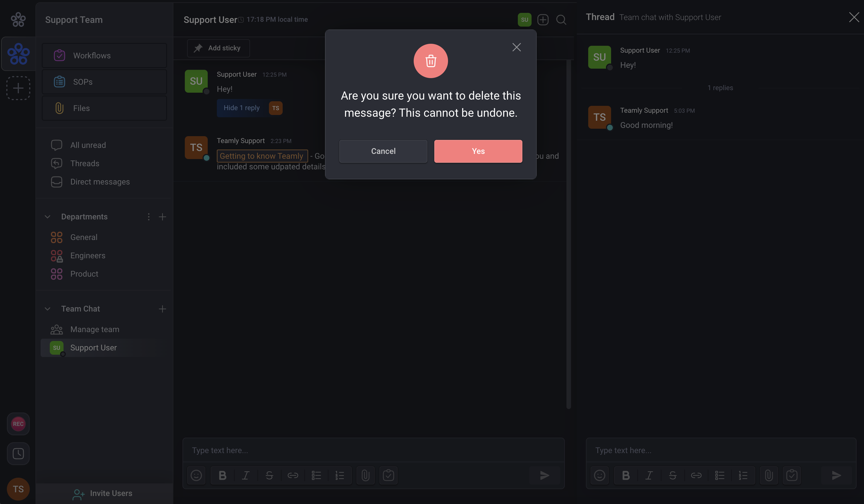Collapse the Departments section
864x504 pixels.
coord(48,217)
